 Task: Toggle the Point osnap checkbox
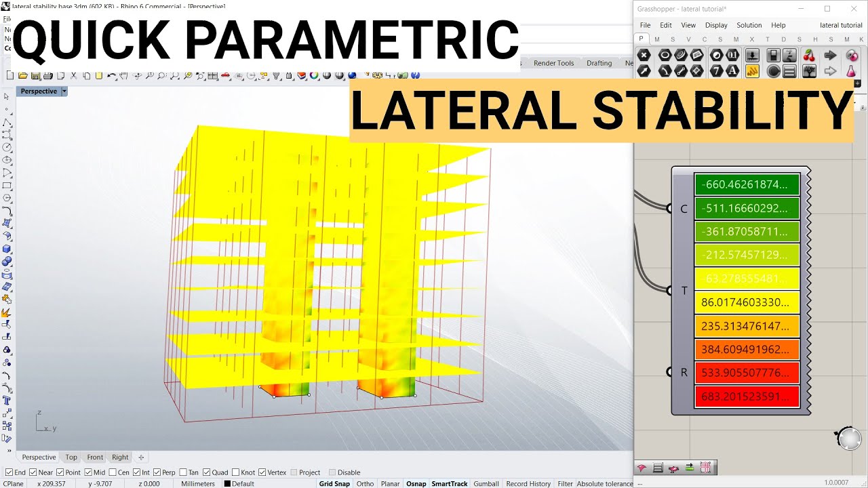60,472
